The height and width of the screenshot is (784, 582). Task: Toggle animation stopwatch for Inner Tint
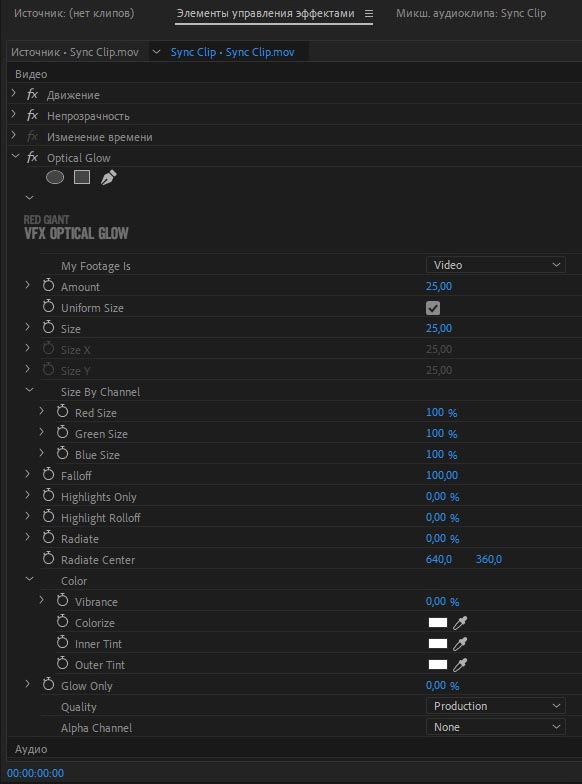click(62, 643)
